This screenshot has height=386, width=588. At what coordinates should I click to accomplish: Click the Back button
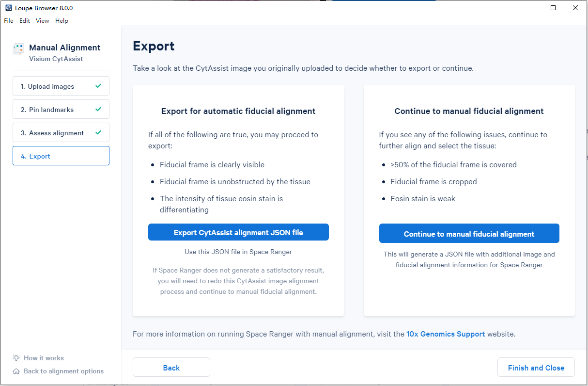tap(171, 367)
